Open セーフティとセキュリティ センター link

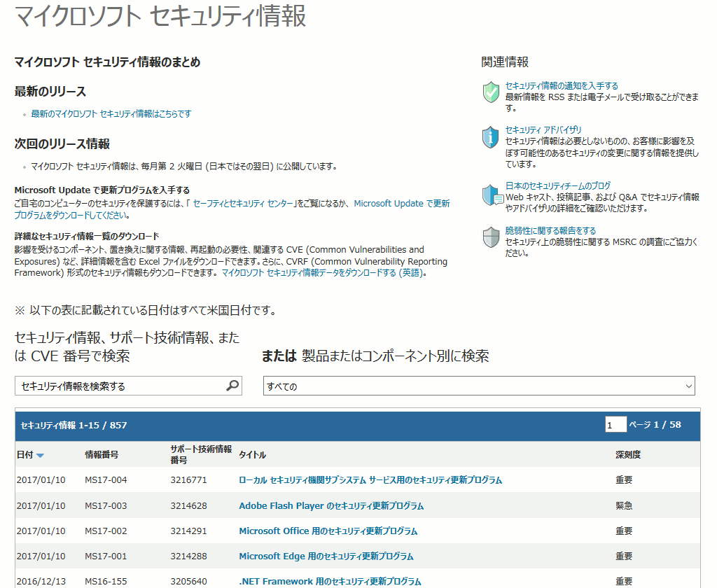(242, 204)
